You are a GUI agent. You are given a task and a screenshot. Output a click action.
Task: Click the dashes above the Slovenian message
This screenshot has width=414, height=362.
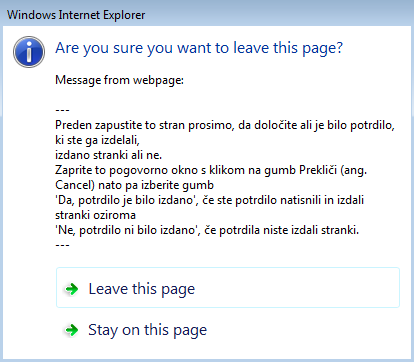point(62,110)
